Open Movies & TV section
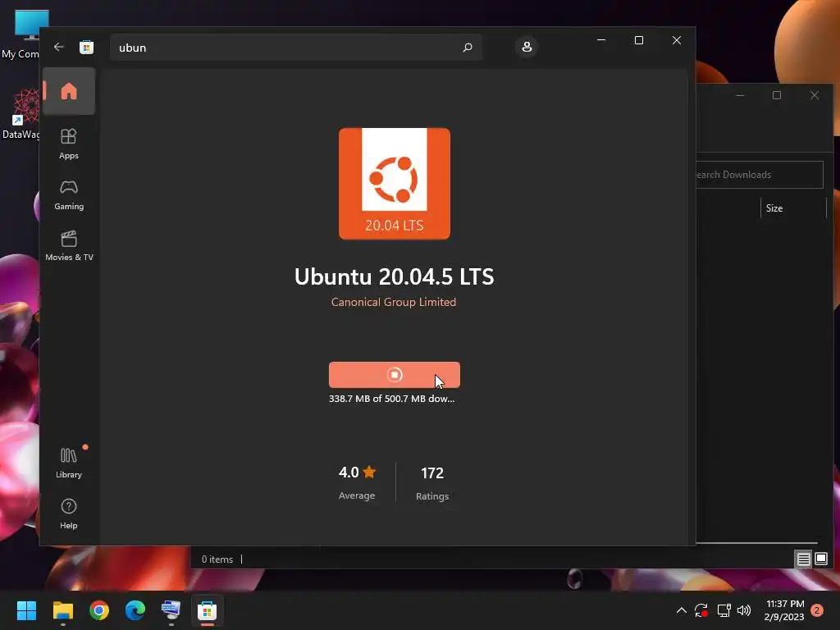 click(x=69, y=245)
